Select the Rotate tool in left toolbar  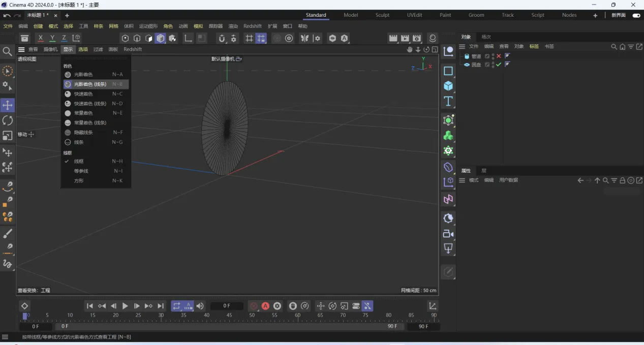pyautogui.click(x=8, y=120)
